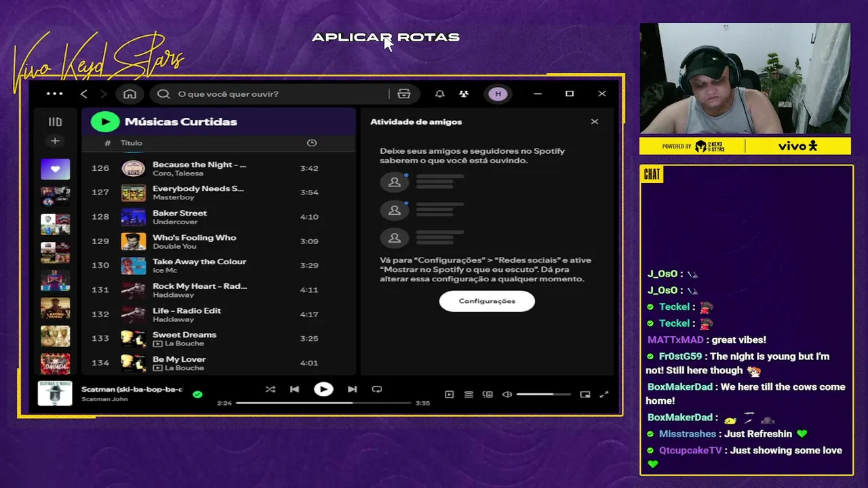Viewport: 868px width, 488px height.
Task: Sort by the duration clock icon
Action: pyautogui.click(x=312, y=143)
